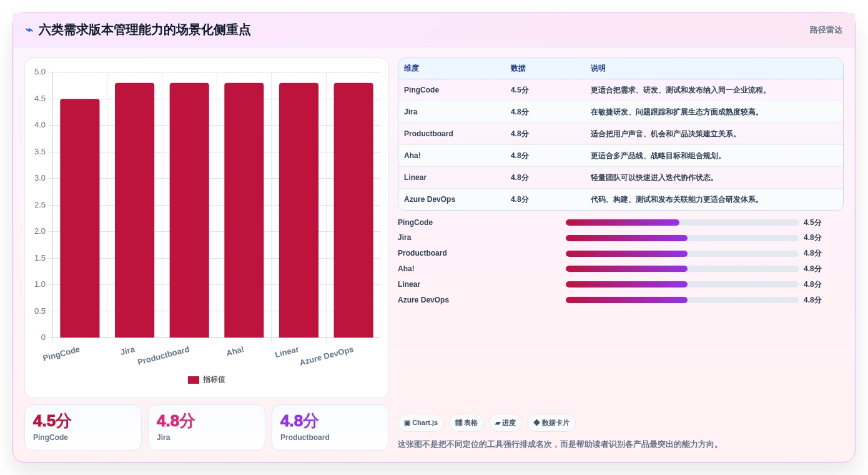Click the chart title 六类需求版本管理能力的场景化侧重点
This screenshot has width=868, height=475.
(x=145, y=30)
